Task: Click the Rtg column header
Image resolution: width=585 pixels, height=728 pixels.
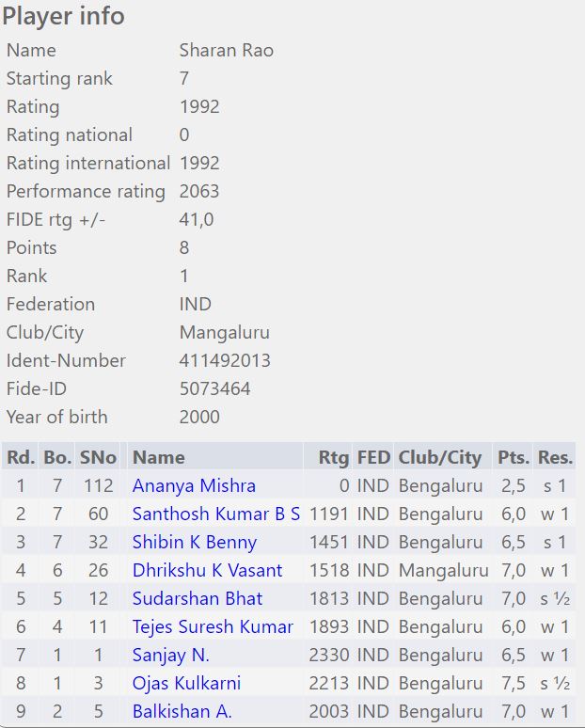Action: point(333,458)
